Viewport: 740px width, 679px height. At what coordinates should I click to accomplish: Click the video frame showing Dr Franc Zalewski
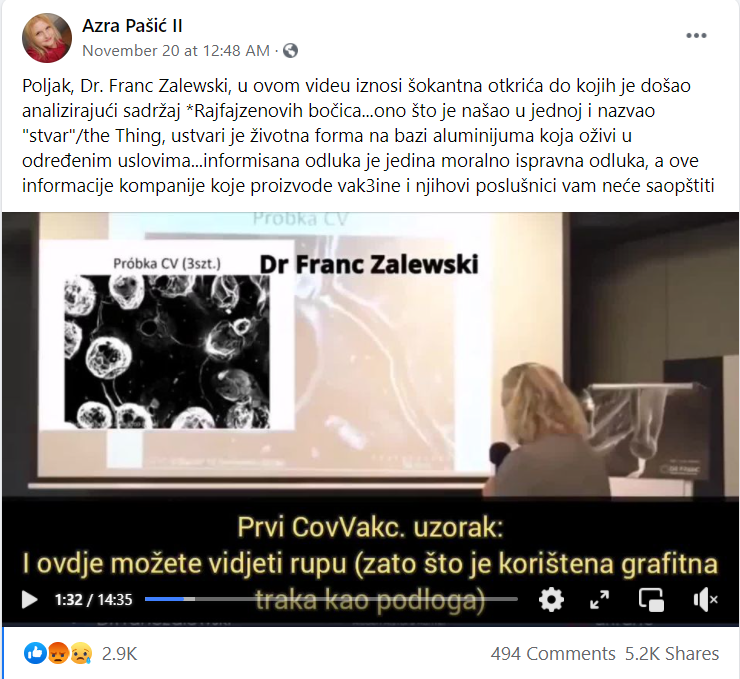(x=370, y=354)
